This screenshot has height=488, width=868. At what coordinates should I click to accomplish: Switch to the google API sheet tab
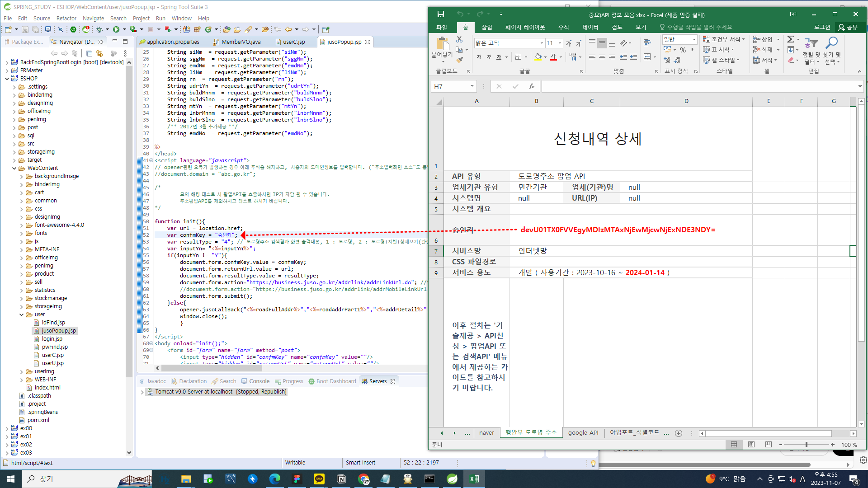[x=583, y=432]
